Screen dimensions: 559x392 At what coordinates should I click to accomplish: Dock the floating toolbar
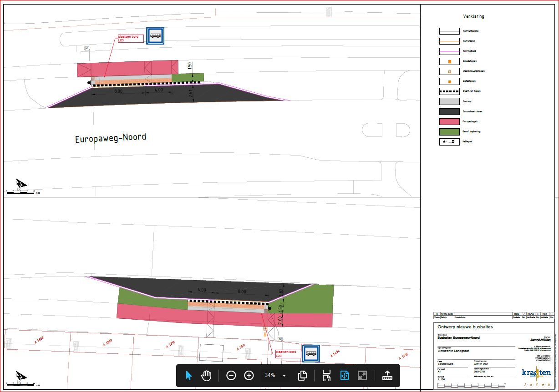tap(387, 376)
